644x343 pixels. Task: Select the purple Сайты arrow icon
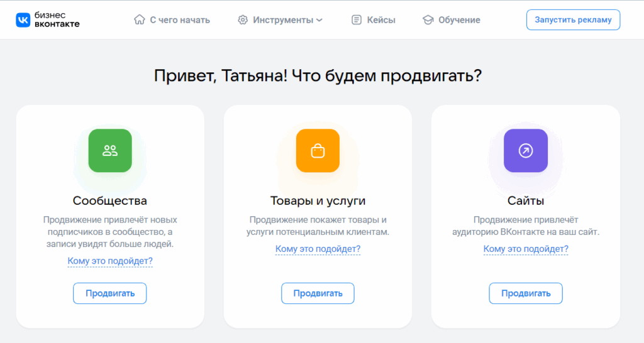pos(525,151)
